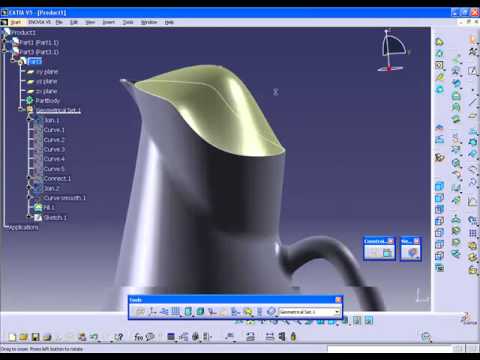Open the Edit menu
Image resolution: width=480 pixels, height=360 pixels.
coord(74,22)
